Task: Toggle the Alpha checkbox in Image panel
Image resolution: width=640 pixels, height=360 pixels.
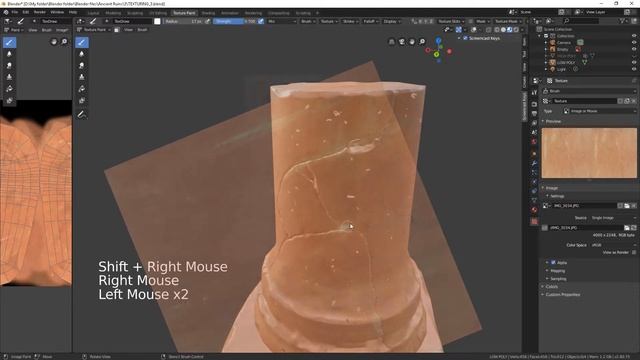Action: point(553,262)
